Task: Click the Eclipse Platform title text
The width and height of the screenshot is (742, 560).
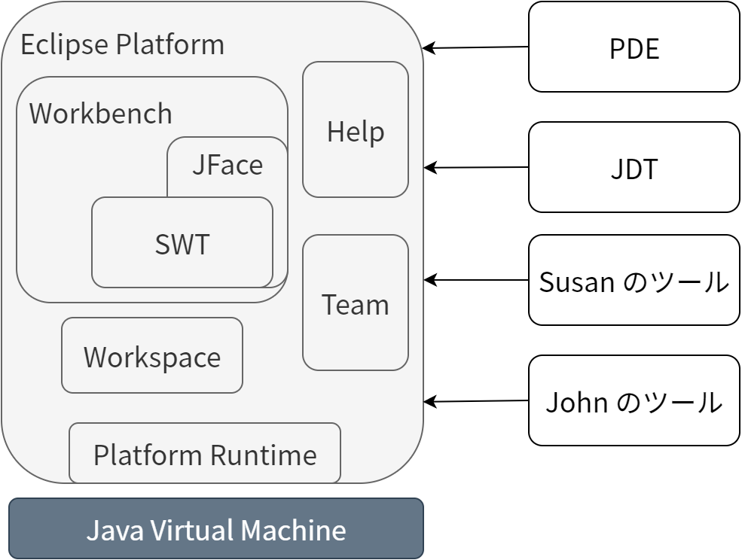Action: (x=122, y=44)
